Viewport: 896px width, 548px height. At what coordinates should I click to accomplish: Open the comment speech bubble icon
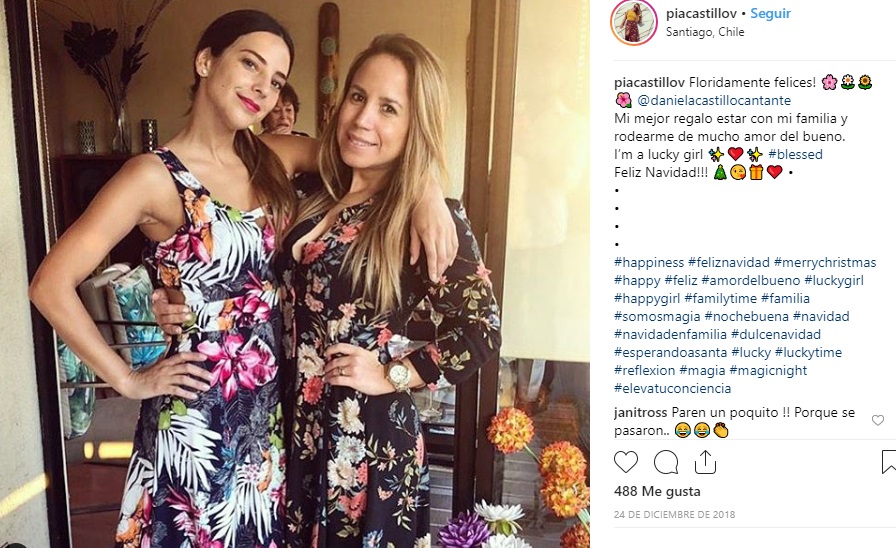[x=666, y=462]
